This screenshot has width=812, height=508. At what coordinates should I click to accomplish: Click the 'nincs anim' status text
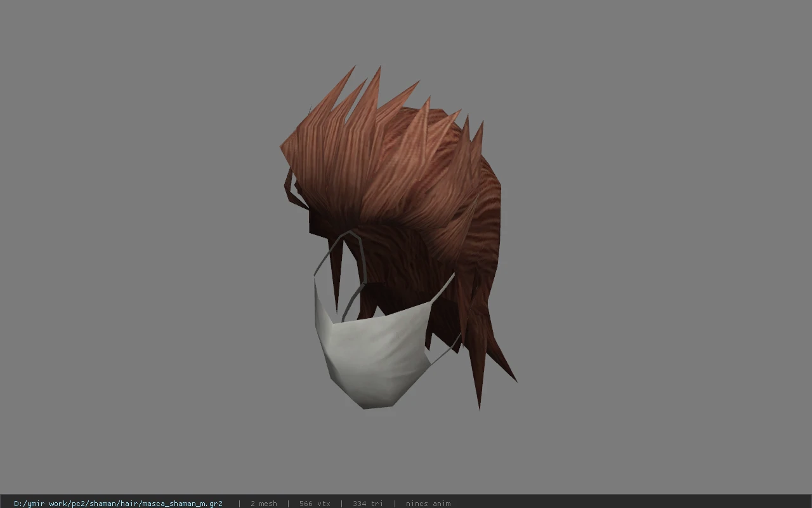click(x=428, y=504)
